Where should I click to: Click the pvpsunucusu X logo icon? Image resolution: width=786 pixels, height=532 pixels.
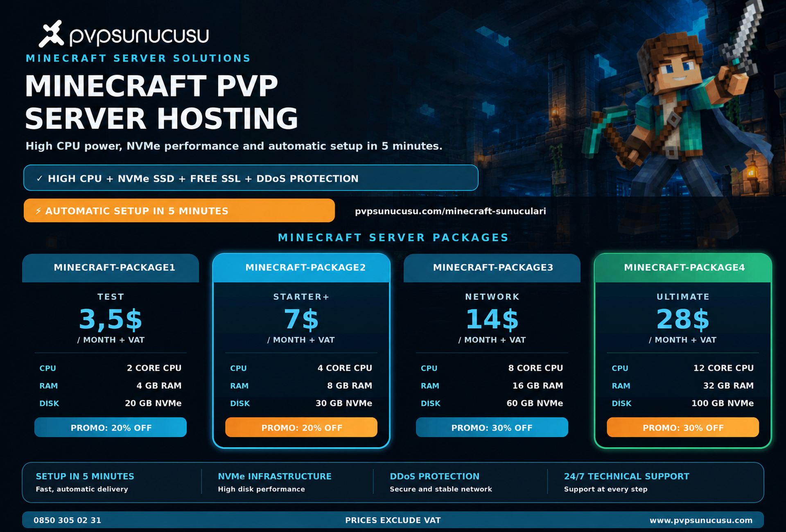point(52,34)
